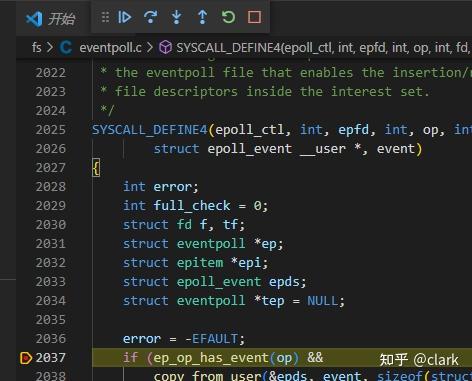Toggle the breakpoint on line 2037
The image size is (472, 381).
(26, 358)
